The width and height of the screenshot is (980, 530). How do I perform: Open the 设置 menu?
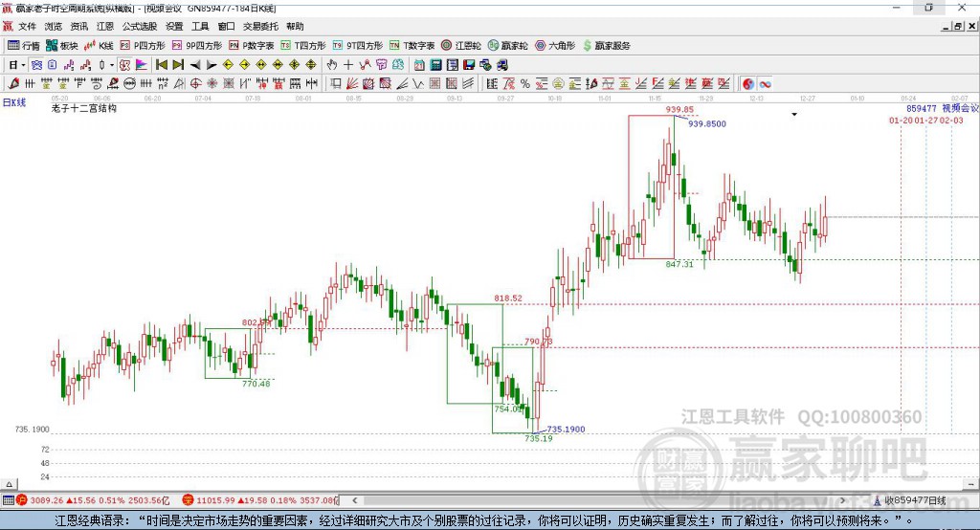174,26
